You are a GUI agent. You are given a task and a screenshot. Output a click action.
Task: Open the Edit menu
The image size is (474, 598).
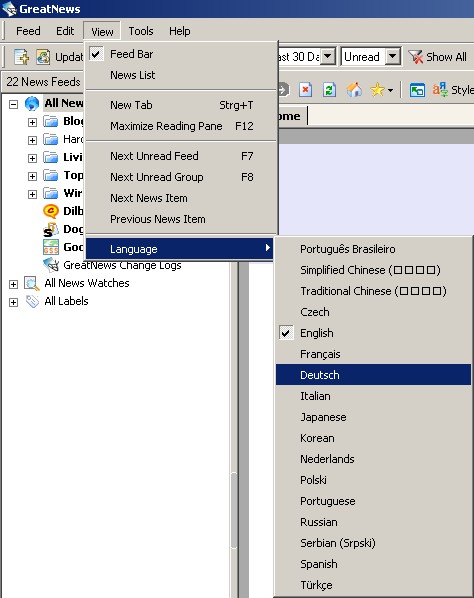pos(65,31)
